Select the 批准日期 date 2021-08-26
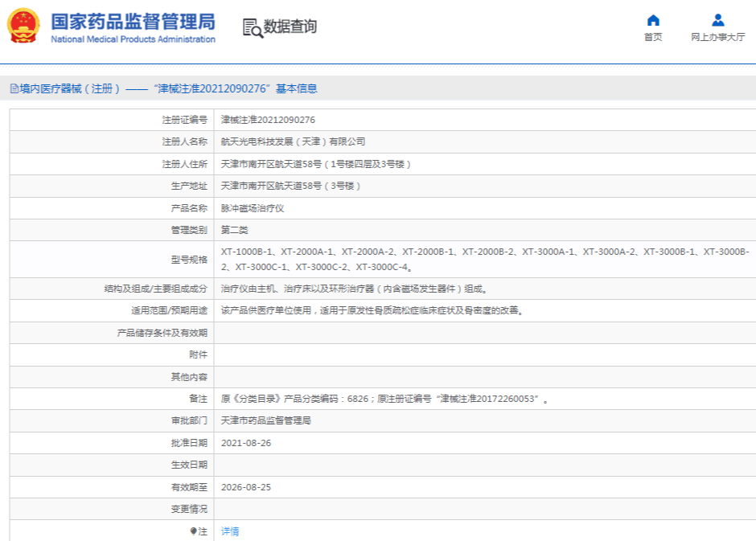 (244, 444)
